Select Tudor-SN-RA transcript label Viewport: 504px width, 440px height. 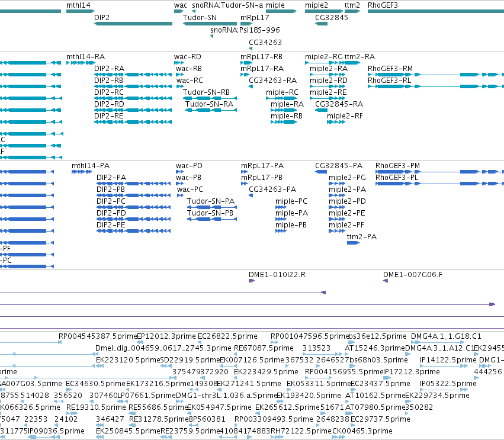pos(209,104)
